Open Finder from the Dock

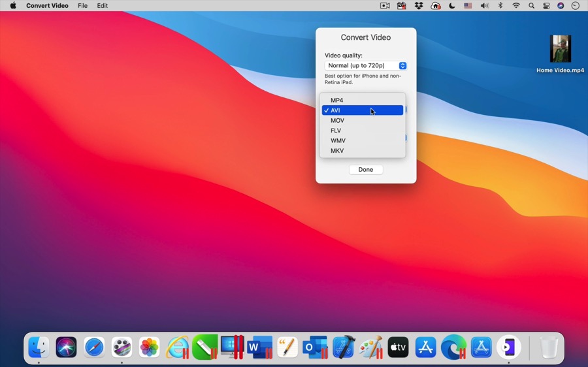[39, 347]
